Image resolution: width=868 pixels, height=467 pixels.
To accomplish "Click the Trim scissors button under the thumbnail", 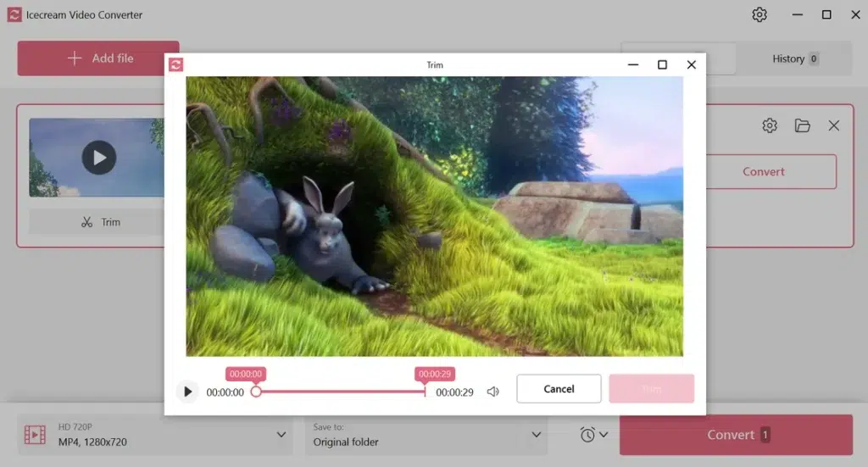I will [98, 222].
